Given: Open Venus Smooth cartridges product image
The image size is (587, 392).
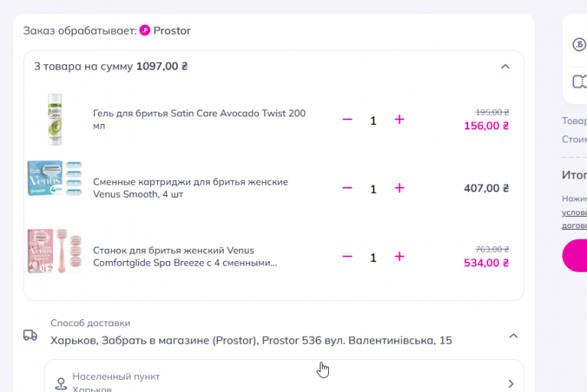Looking at the screenshot, I should coord(54,188).
